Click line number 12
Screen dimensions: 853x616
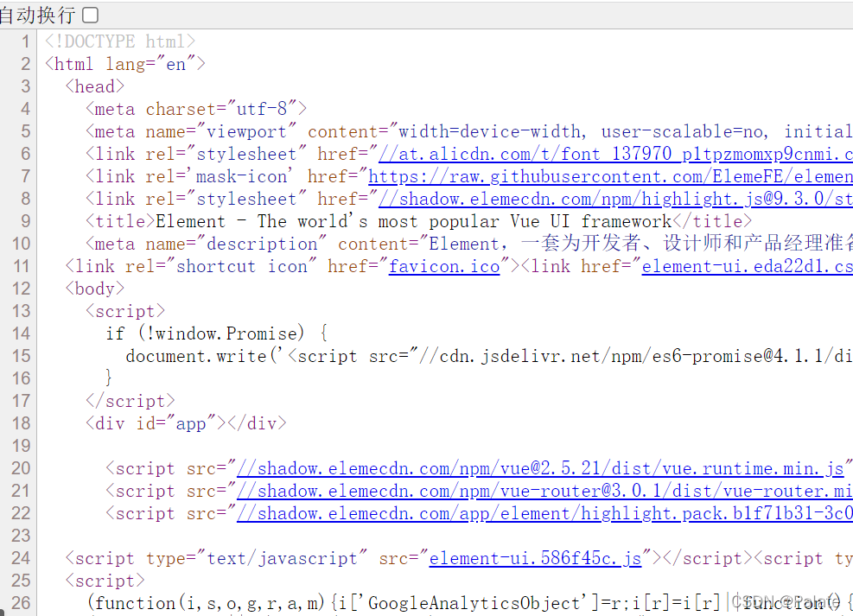[x=21, y=289]
